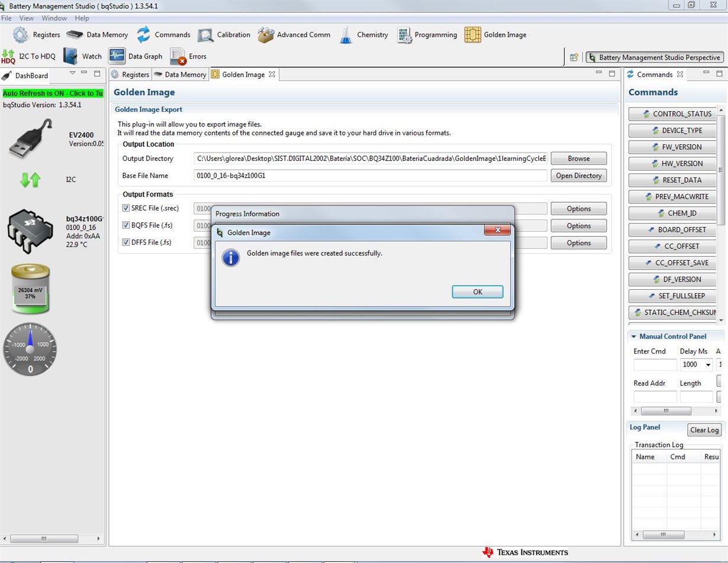Send the CONTROL_STATUS command
728x563 pixels.
point(673,114)
